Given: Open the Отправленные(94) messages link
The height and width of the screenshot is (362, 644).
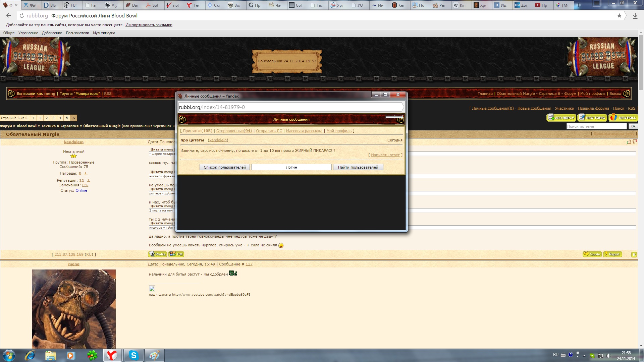Looking at the screenshot, I should 234,131.
